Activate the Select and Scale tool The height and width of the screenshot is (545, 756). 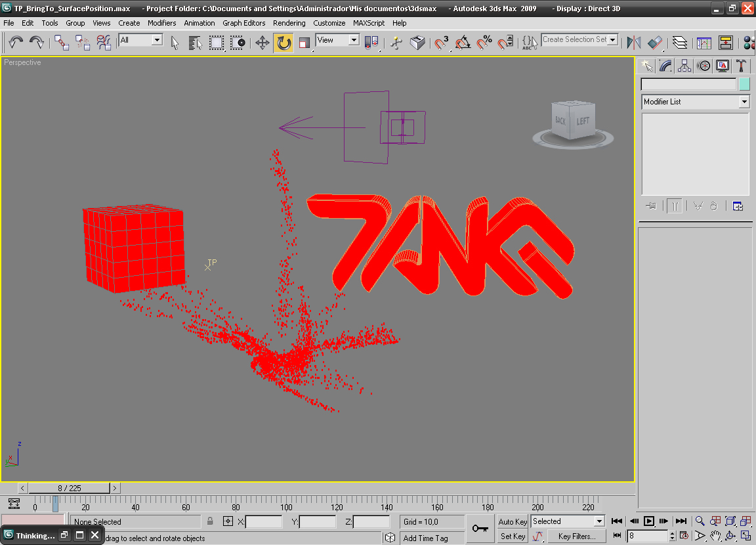[x=304, y=43]
